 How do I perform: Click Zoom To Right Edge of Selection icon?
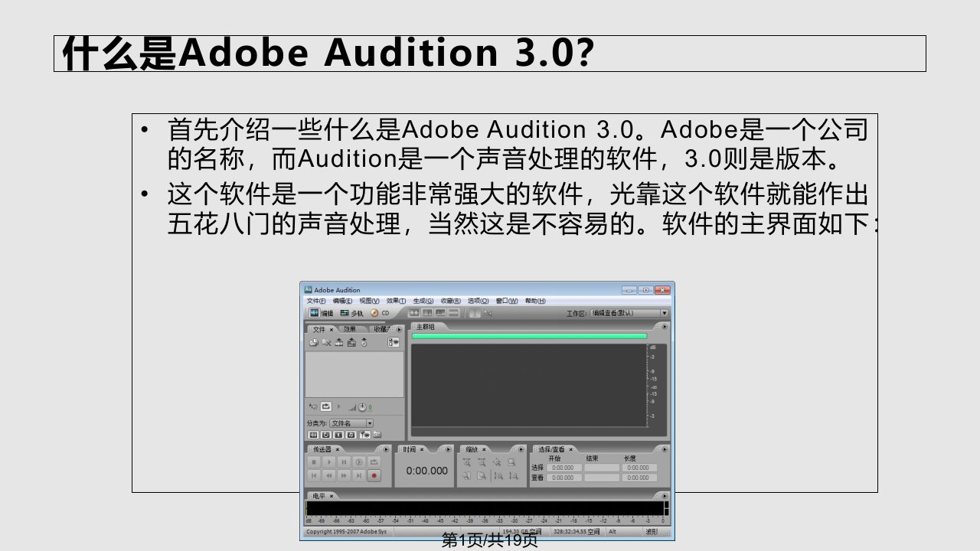coord(482,476)
